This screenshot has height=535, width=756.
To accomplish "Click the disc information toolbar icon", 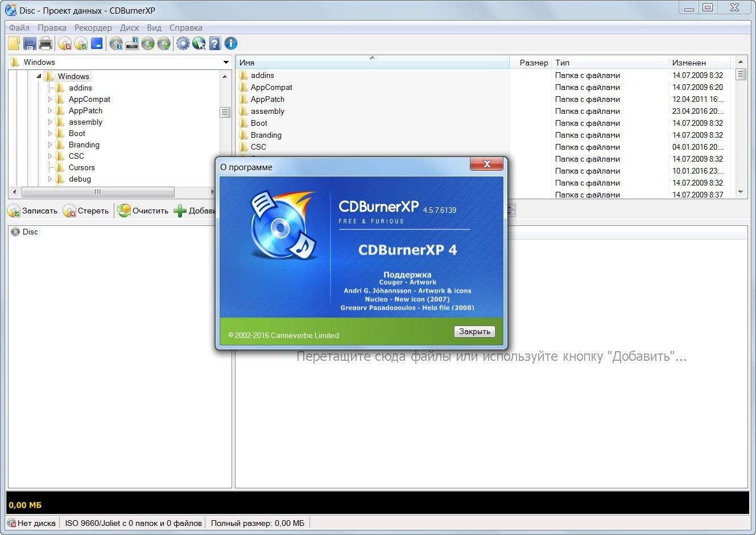I will click(x=116, y=43).
